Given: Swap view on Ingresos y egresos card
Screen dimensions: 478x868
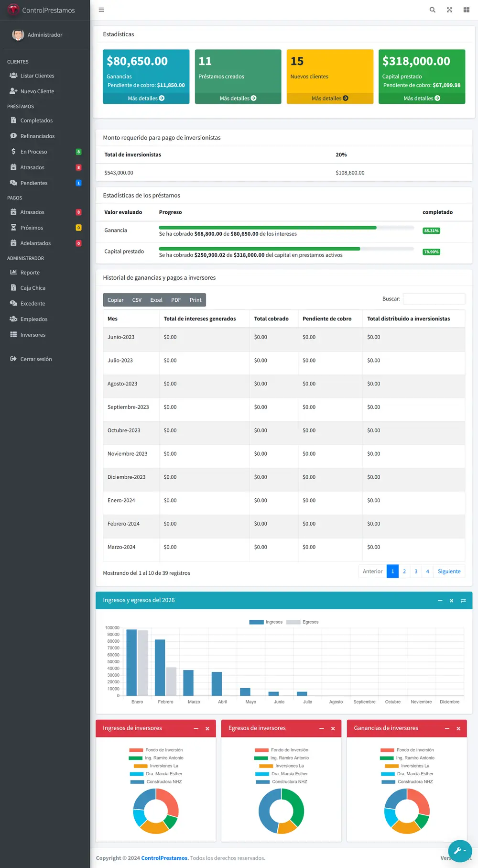Looking at the screenshot, I should (x=463, y=601).
